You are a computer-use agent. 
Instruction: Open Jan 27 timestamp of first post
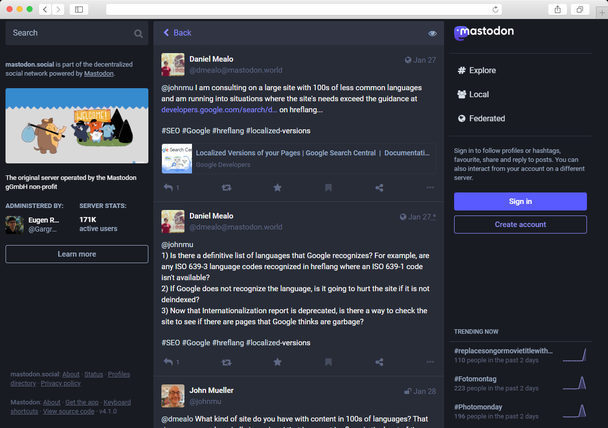coord(424,60)
